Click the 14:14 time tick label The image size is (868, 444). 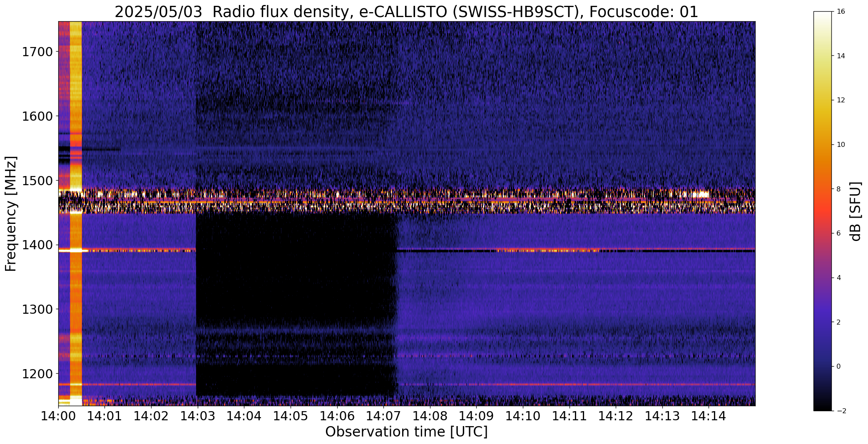(x=709, y=416)
